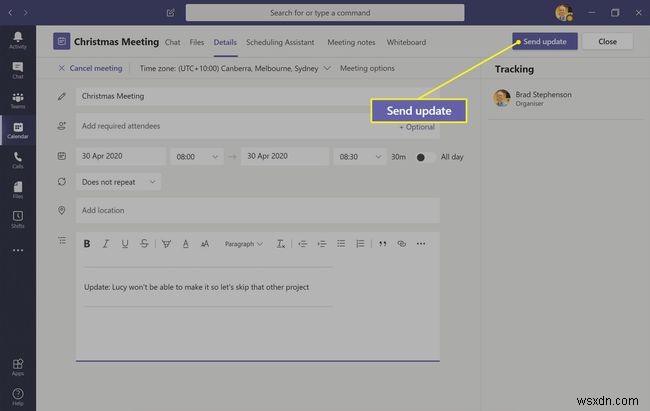
Task: Show more apps ellipsis in sidebar
Action: 18,250
